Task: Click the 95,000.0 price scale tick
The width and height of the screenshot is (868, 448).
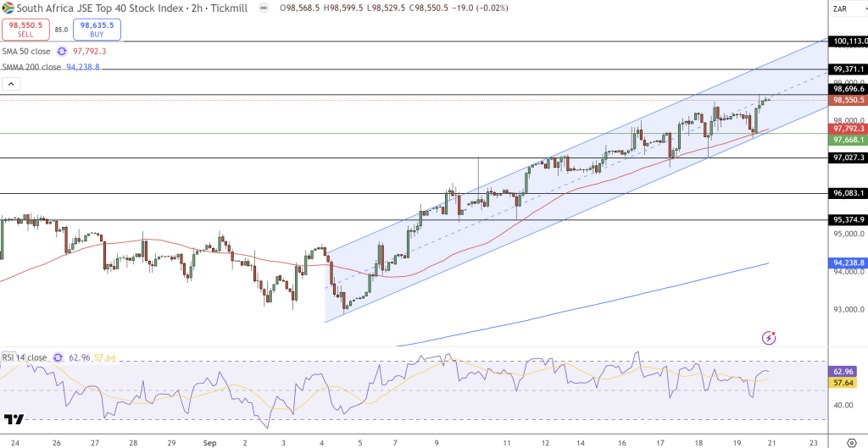Action: [x=849, y=234]
